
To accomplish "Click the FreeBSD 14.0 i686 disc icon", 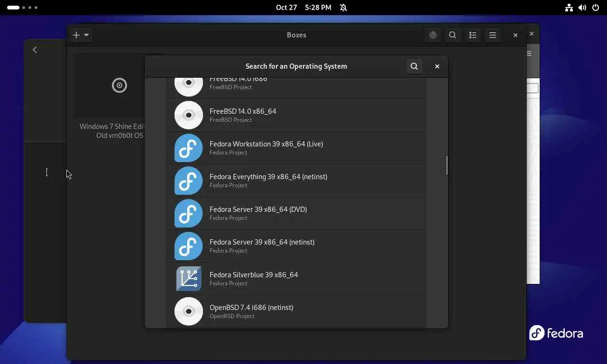I will [189, 86].
